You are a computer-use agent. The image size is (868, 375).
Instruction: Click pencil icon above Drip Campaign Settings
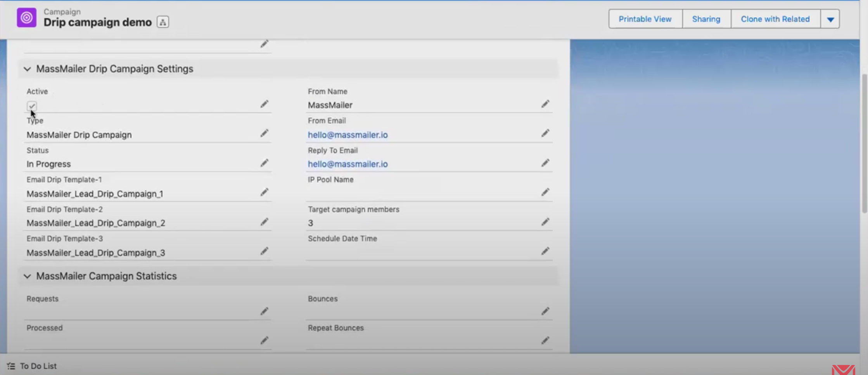pyautogui.click(x=264, y=44)
